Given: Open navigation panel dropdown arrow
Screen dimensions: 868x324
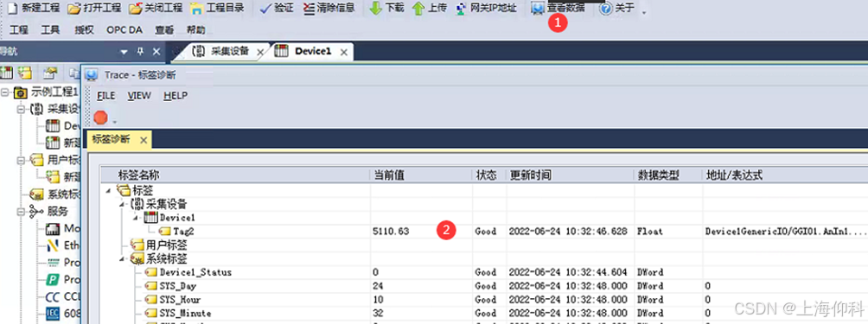Looking at the screenshot, I should [x=124, y=52].
